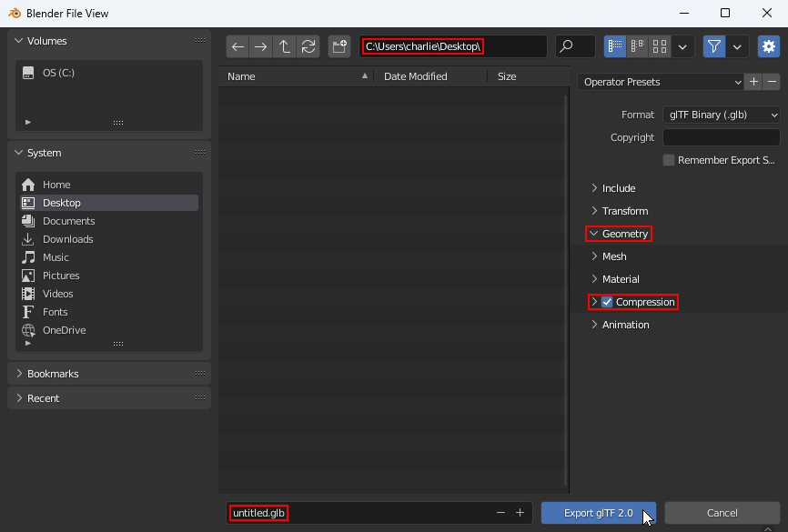The image size is (788, 532).
Task: Click the Export glTF 2.0 button
Action: [598, 513]
